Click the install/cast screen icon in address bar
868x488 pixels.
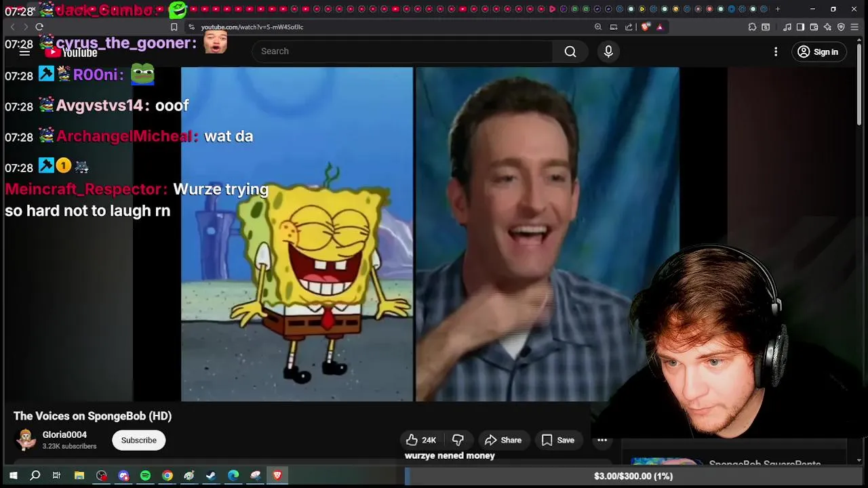(x=614, y=27)
